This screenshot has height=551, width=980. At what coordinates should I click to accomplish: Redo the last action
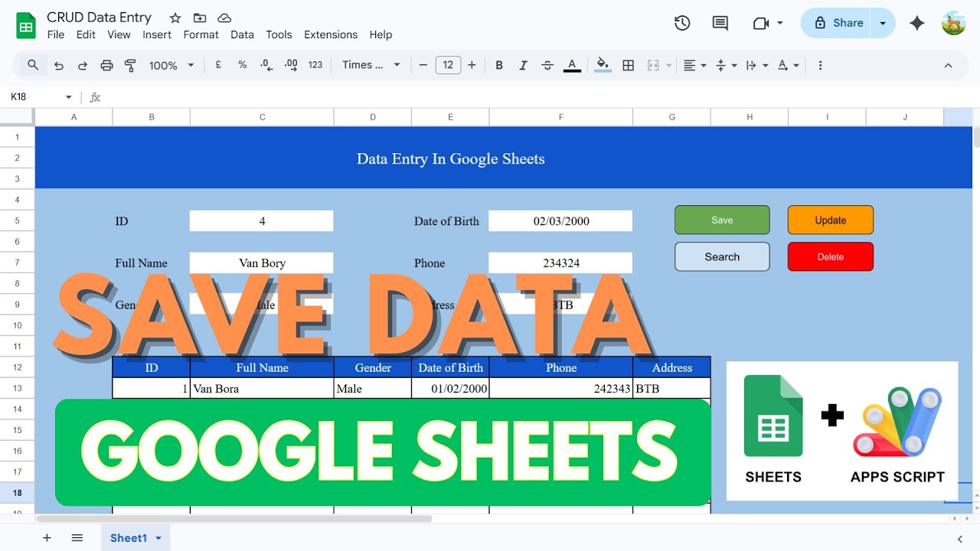[83, 66]
